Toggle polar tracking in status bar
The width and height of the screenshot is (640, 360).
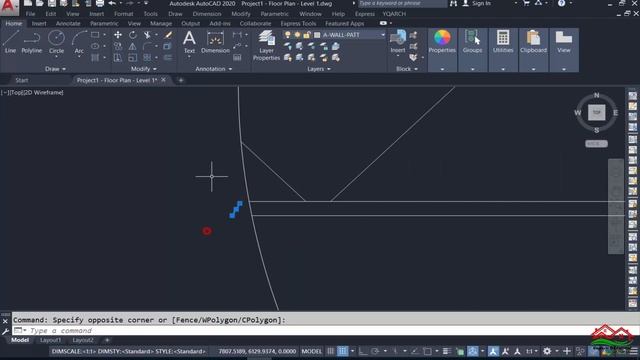tap(375, 351)
